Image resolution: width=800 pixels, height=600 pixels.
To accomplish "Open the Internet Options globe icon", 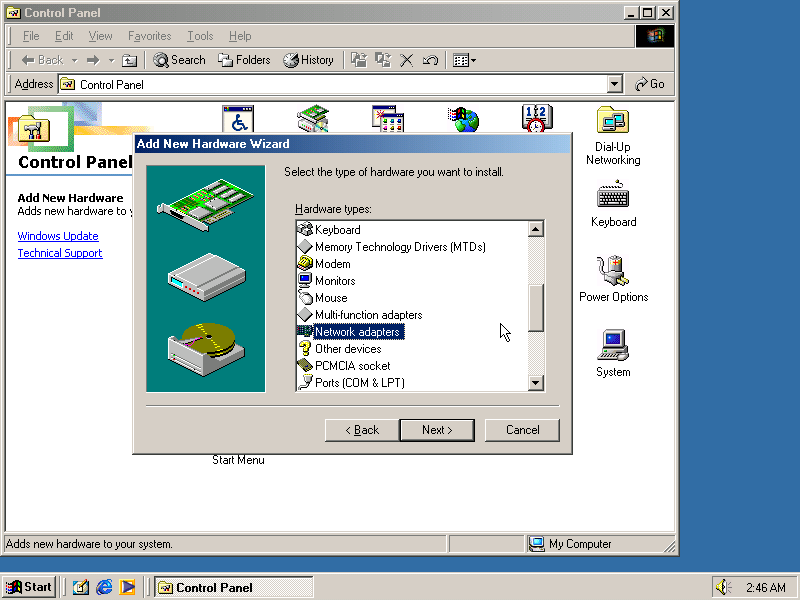I will point(462,116).
